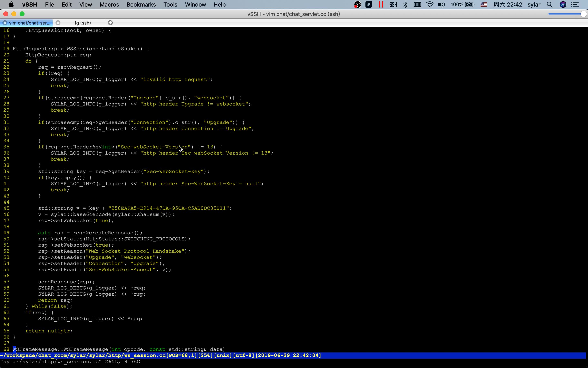Open the US flag input source menu

click(x=484, y=4)
